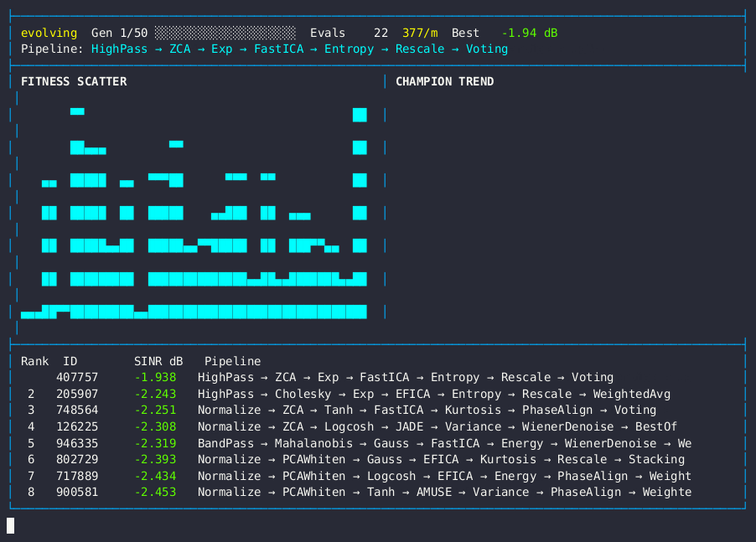Image resolution: width=756 pixels, height=542 pixels.
Task: Select the evals count '22'
Action: (x=381, y=33)
